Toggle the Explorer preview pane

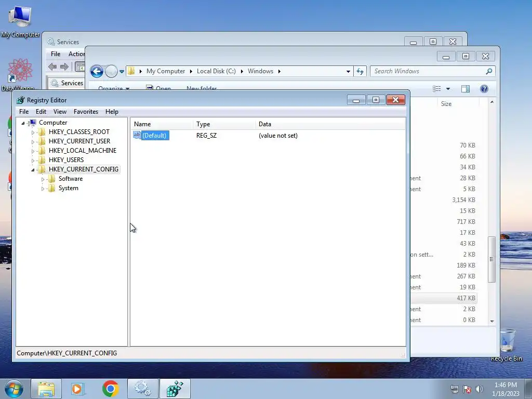tap(465, 89)
